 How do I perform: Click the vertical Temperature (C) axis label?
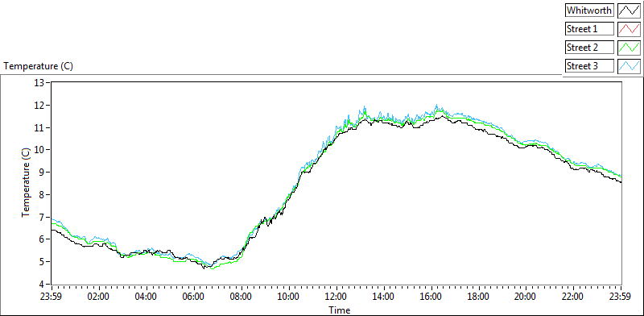tap(26, 183)
